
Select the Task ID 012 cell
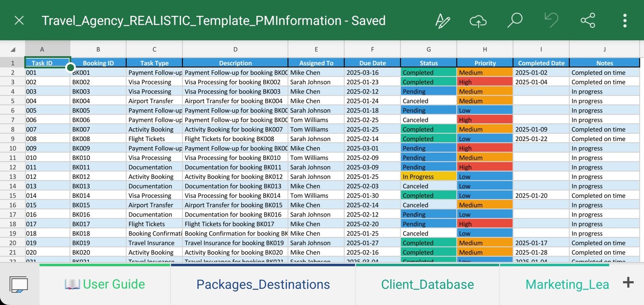click(x=48, y=177)
